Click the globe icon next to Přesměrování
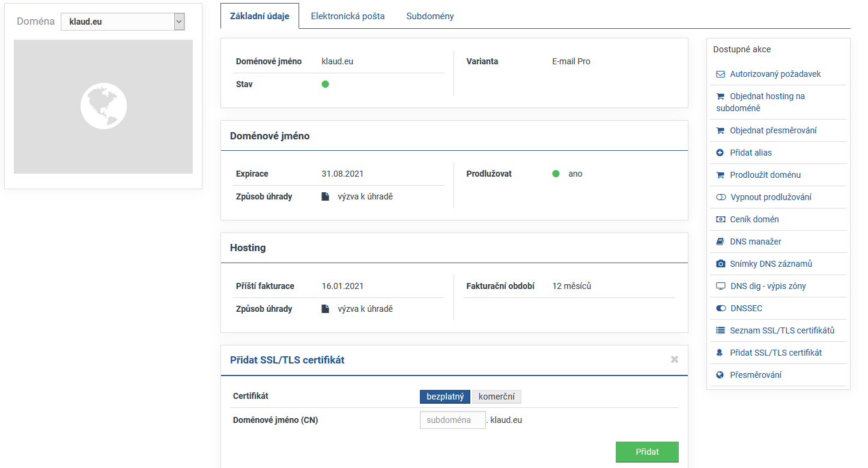 pyautogui.click(x=720, y=375)
